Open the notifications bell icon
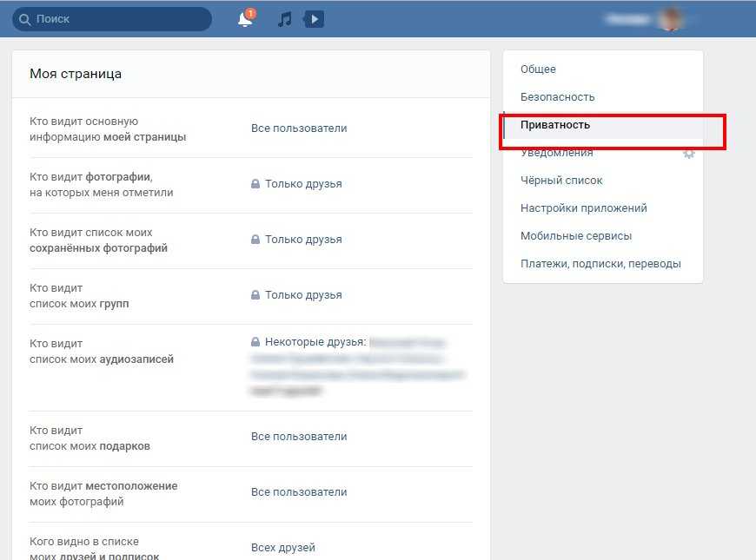This screenshot has height=560, width=756. pos(245,19)
